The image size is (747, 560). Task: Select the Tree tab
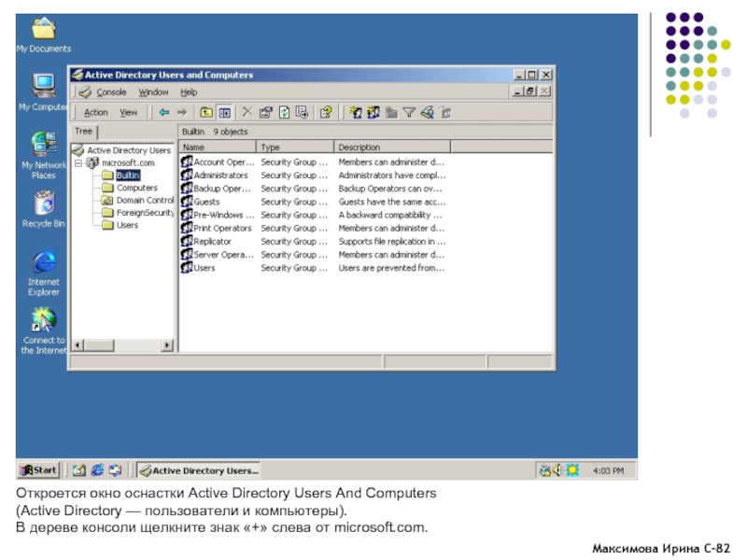click(84, 132)
